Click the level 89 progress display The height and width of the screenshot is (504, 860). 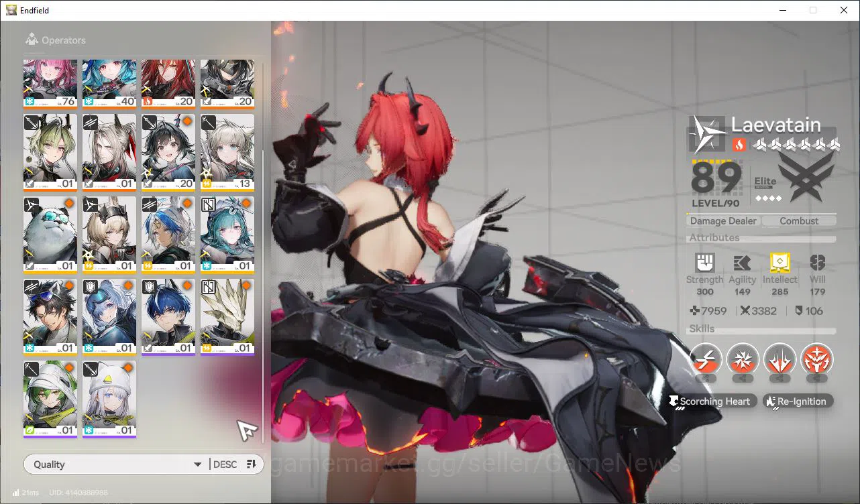[x=716, y=185]
